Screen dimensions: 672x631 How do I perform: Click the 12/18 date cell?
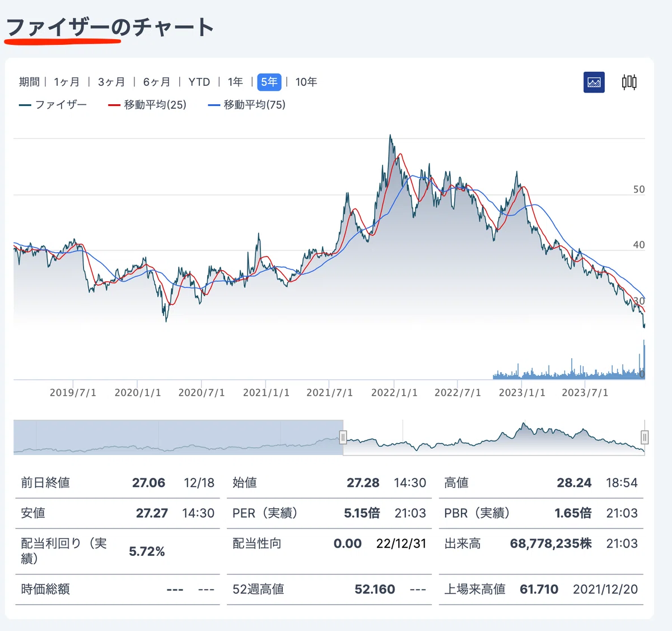point(199,483)
